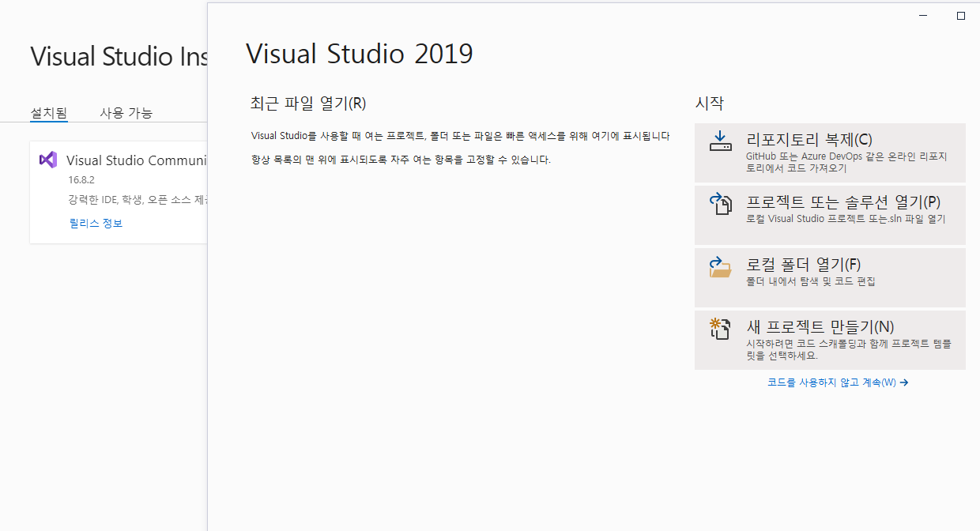The image size is (980, 531).
Task: Click the Visual Studio Installer title text
Action: (119, 56)
